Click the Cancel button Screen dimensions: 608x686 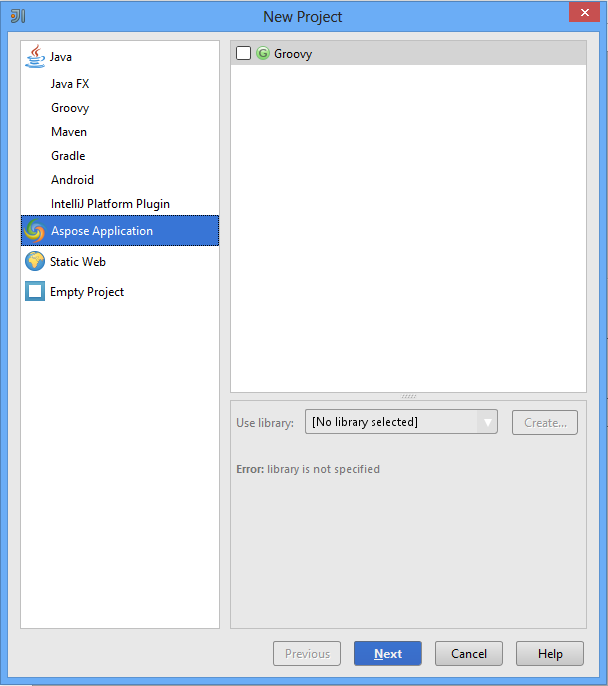point(469,654)
